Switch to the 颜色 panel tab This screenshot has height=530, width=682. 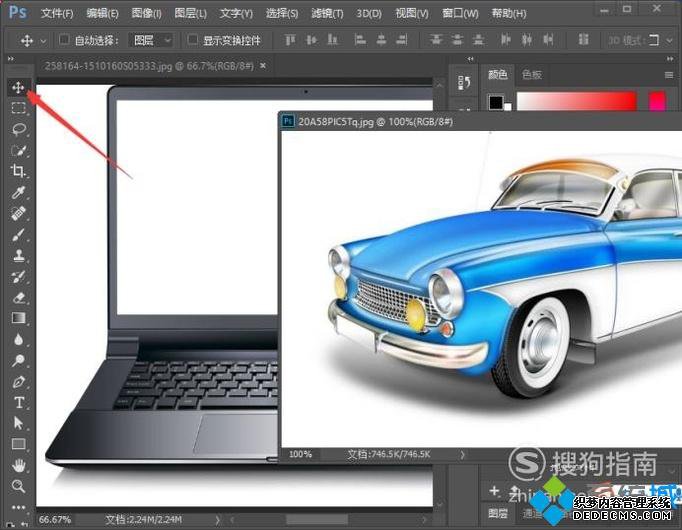(498, 75)
